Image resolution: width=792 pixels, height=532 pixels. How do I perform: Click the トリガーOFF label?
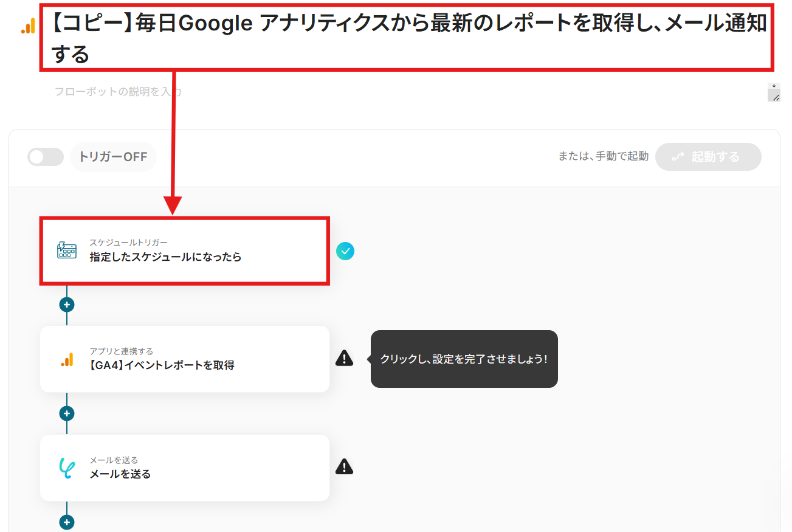(113, 157)
